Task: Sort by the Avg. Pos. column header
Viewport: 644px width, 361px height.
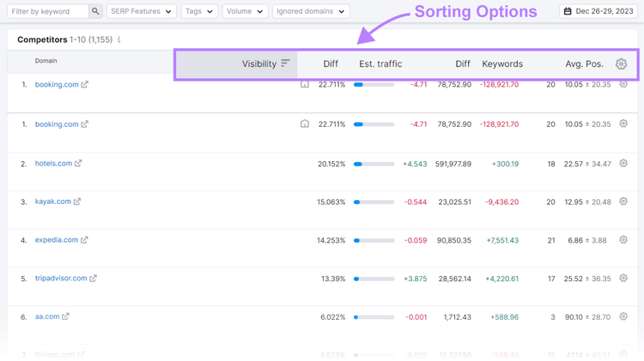Action: [x=584, y=64]
